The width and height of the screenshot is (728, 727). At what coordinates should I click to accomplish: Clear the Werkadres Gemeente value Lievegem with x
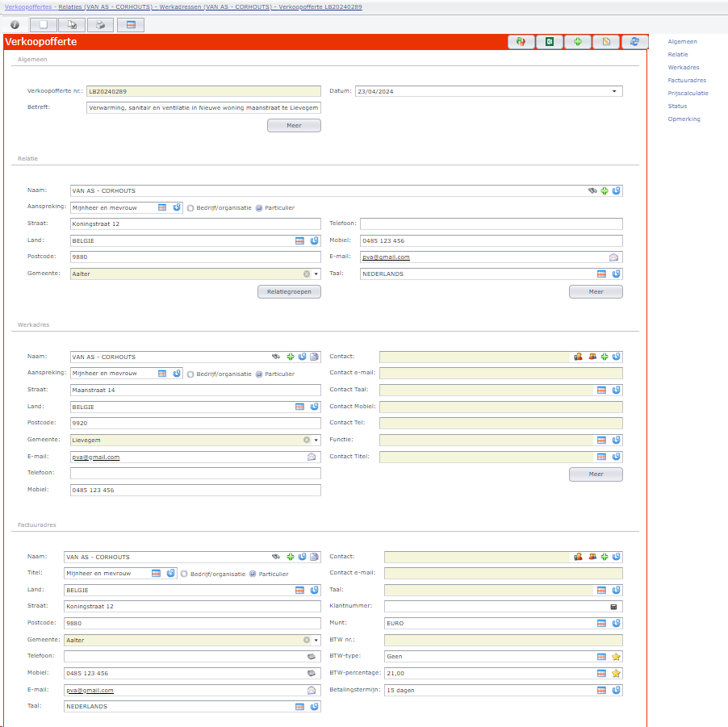click(x=307, y=440)
